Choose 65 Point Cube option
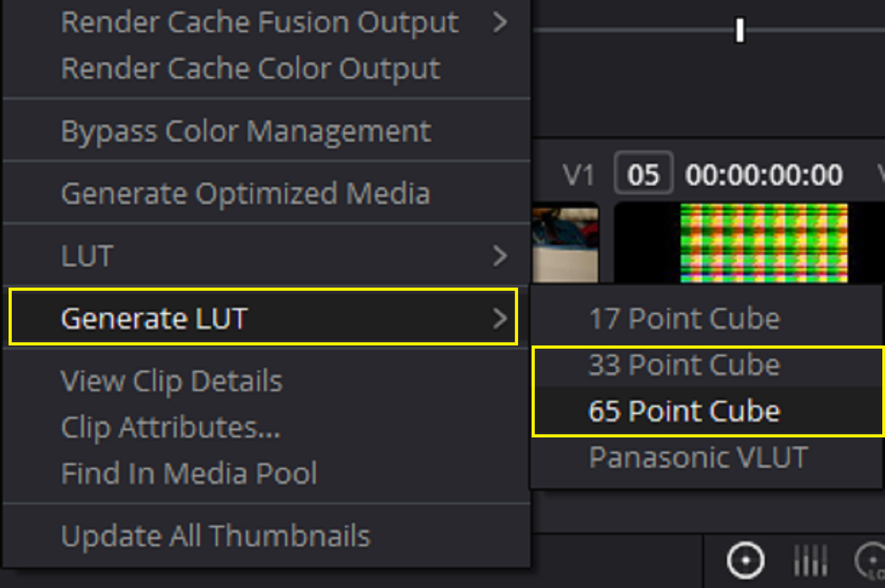Screen dimensions: 885x588 coord(684,411)
